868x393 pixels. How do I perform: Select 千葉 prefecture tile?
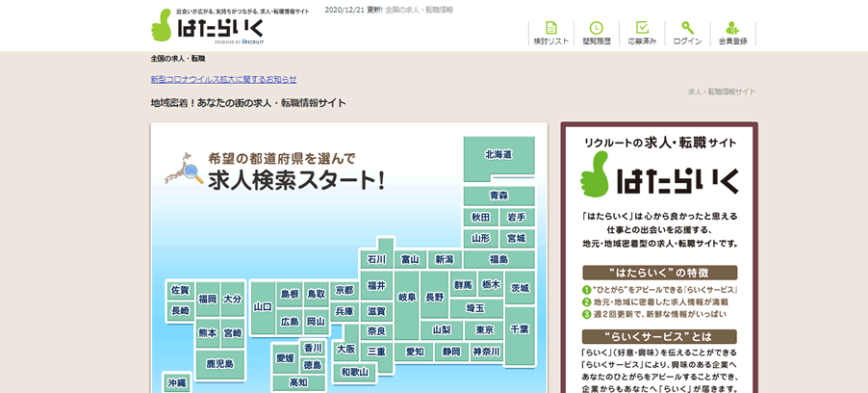[x=519, y=329]
